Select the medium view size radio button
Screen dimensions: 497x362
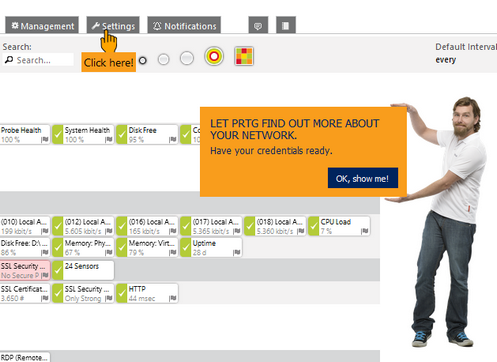click(x=163, y=59)
